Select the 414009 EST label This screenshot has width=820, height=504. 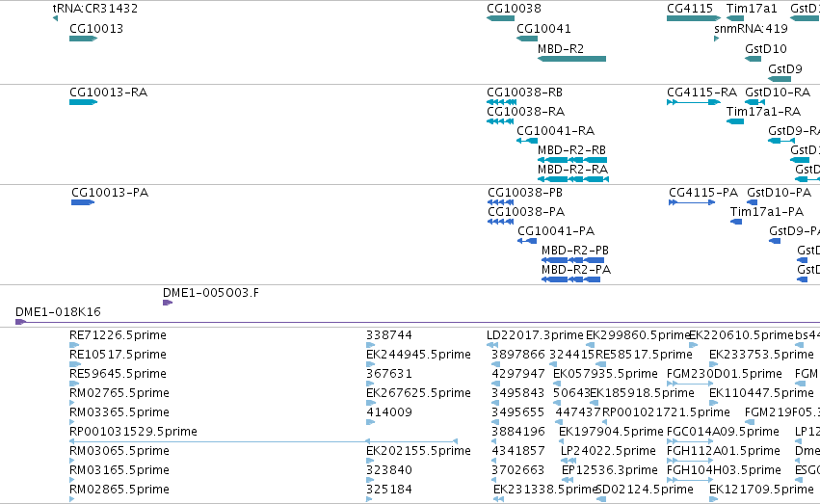tap(389, 412)
